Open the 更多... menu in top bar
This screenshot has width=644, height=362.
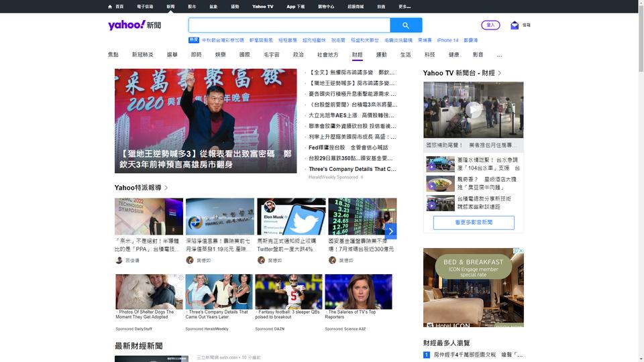[405, 7]
